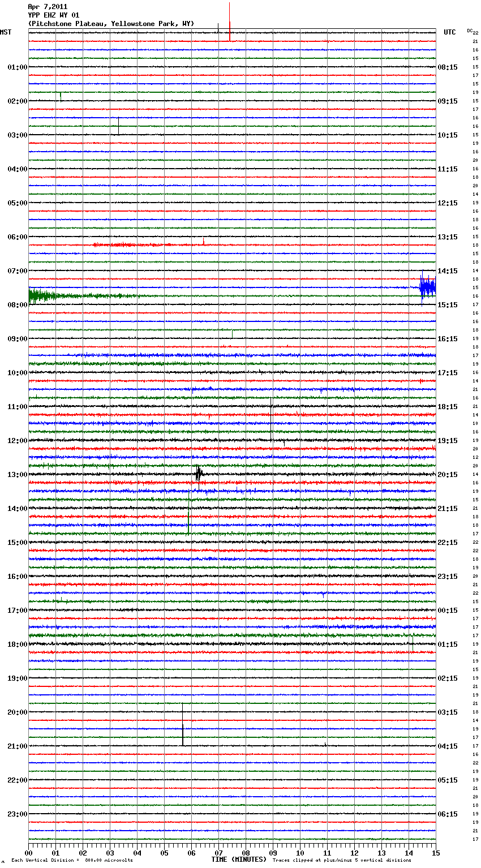Viewport: 481px width, 868px height.
Task: Click the "19:00" MST hour label
Action: coord(18,678)
